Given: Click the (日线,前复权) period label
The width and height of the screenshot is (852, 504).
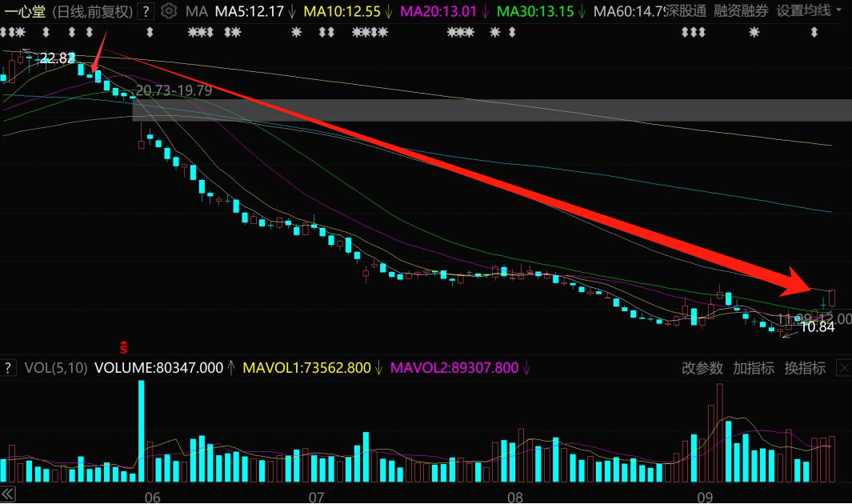Looking at the screenshot, I should 92,11.
